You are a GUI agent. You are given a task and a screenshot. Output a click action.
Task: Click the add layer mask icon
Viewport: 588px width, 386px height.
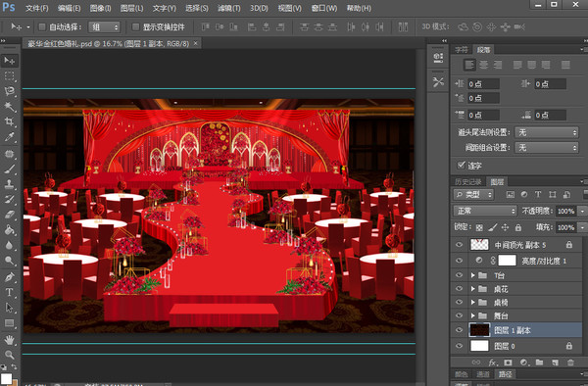508,362
